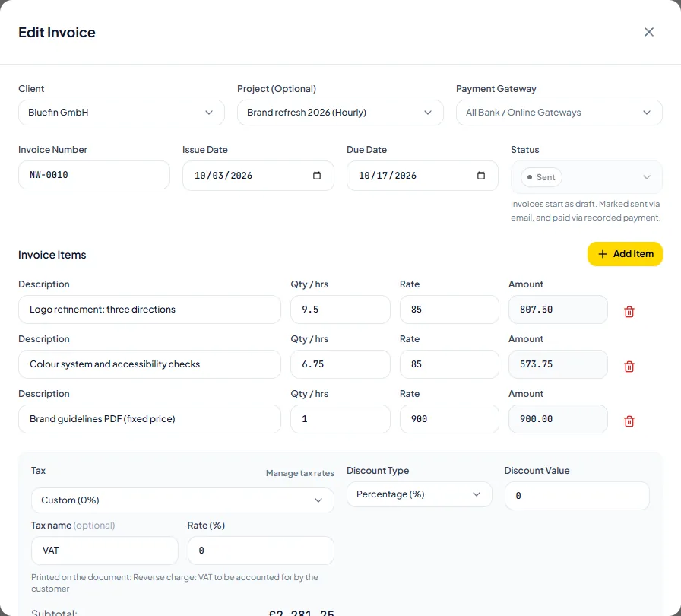This screenshot has width=681, height=616.
Task: Close the Edit Invoice dialog
Action: click(649, 32)
